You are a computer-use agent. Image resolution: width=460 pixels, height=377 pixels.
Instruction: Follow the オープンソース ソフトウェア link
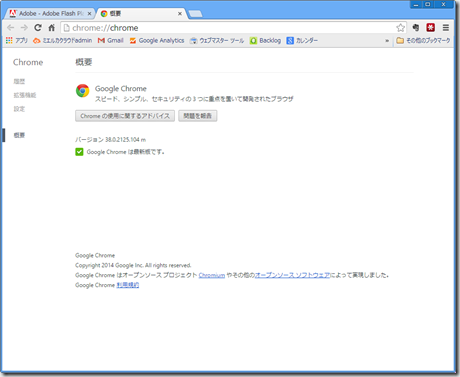[292, 275]
